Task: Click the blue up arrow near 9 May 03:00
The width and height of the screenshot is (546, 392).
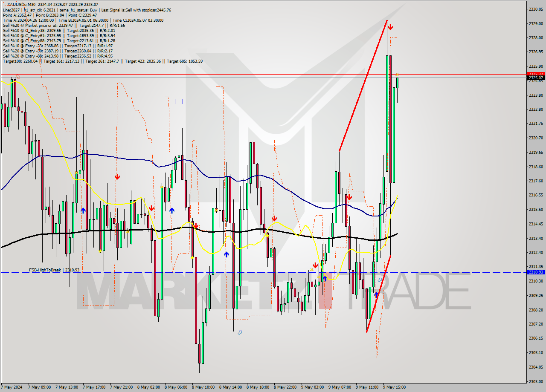Action: click(x=325, y=278)
